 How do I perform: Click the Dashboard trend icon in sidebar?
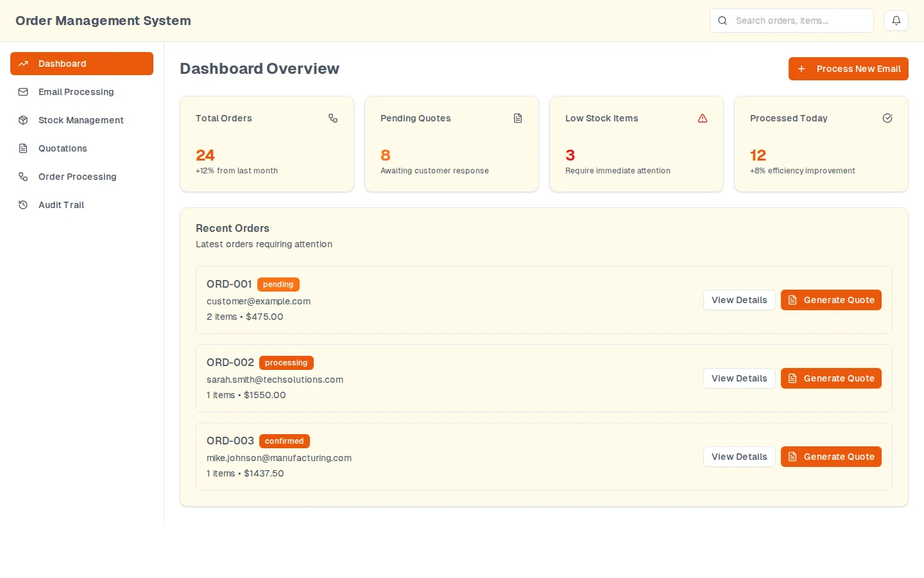pyautogui.click(x=23, y=64)
